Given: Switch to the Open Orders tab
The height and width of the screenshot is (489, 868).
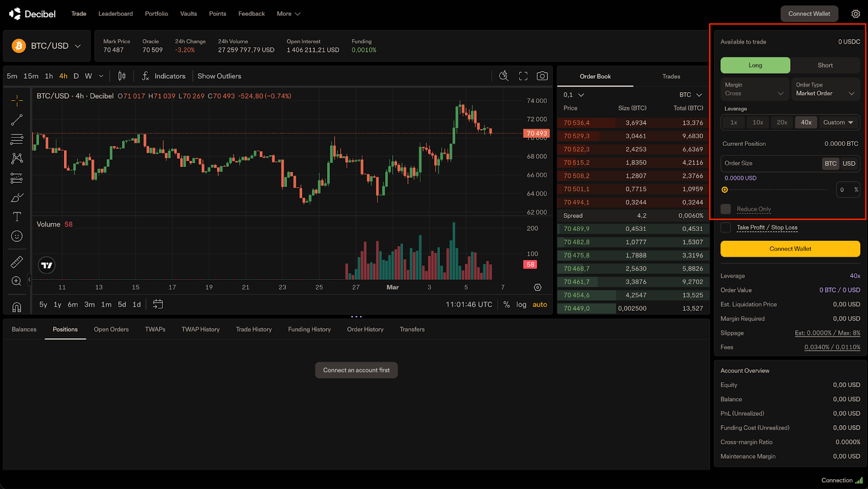Looking at the screenshot, I should tap(111, 330).
